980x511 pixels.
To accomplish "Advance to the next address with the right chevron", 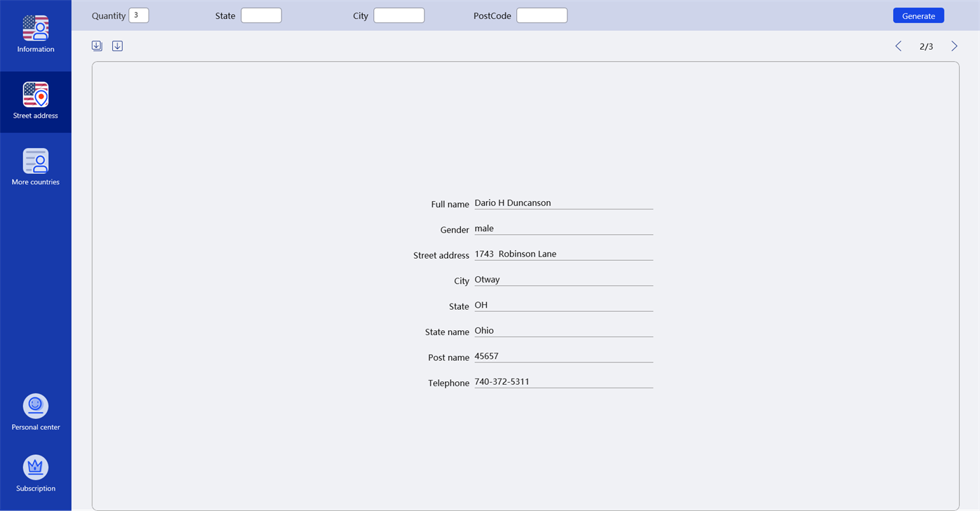I will (x=954, y=46).
